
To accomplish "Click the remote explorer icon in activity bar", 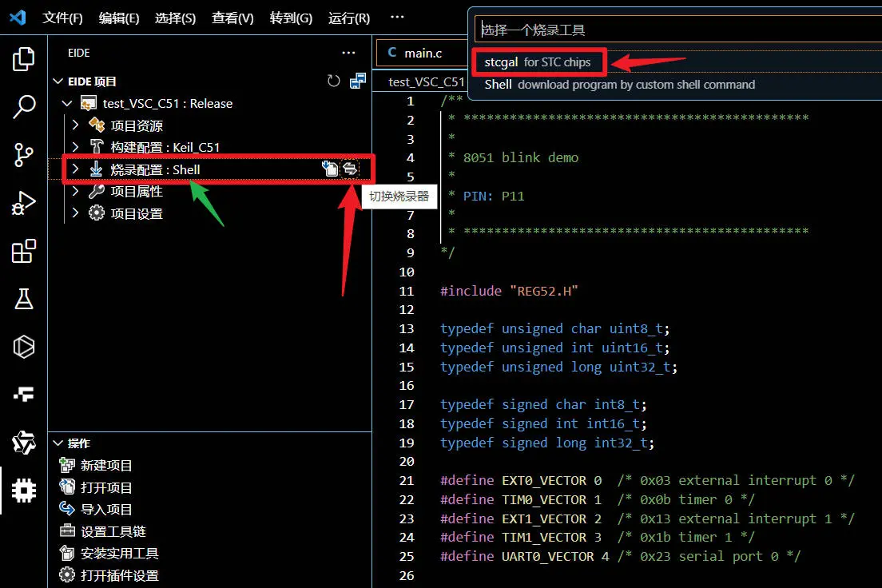I will pyautogui.click(x=23, y=394).
